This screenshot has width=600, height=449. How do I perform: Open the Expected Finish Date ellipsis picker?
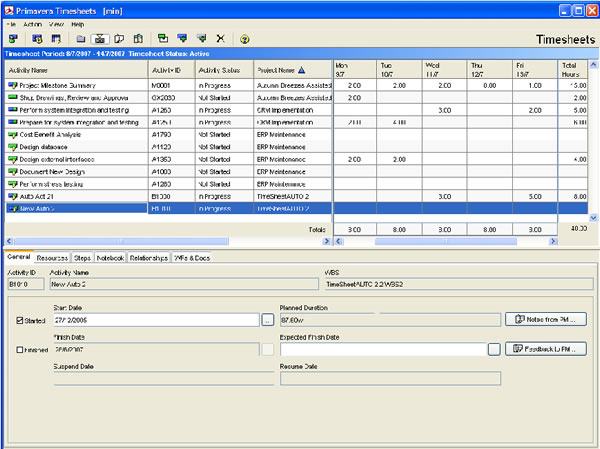494,349
